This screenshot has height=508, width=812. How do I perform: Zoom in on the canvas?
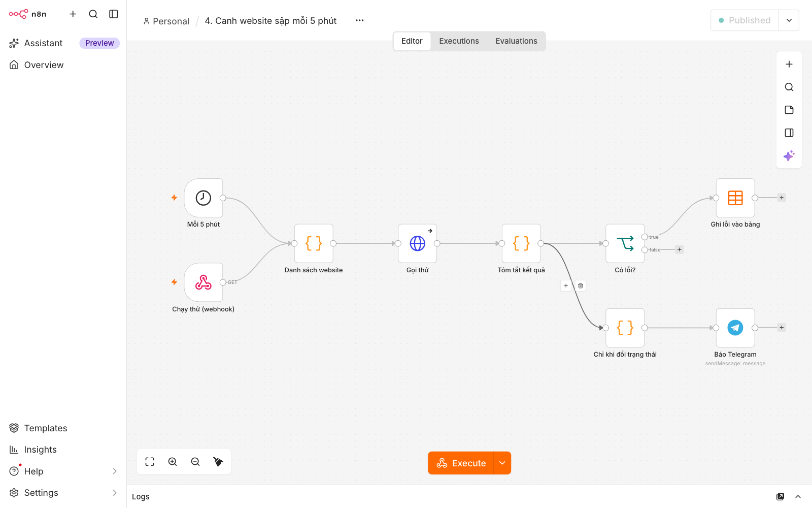pyautogui.click(x=173, y=462)
